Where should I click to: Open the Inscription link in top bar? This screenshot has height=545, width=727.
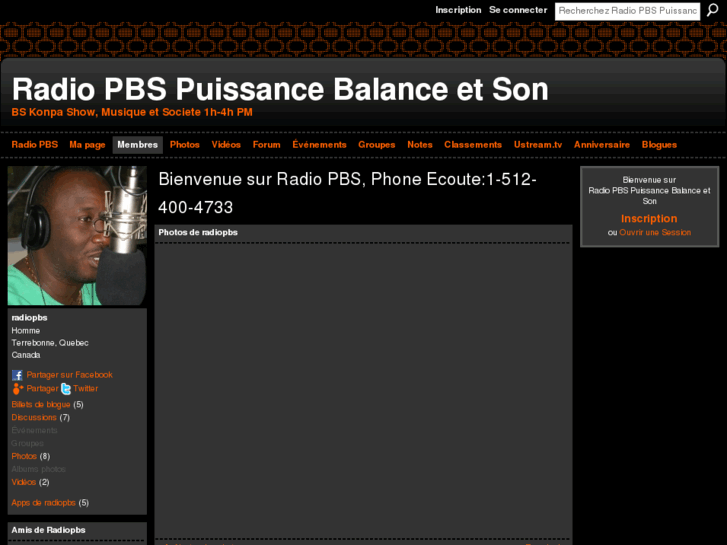458,10
